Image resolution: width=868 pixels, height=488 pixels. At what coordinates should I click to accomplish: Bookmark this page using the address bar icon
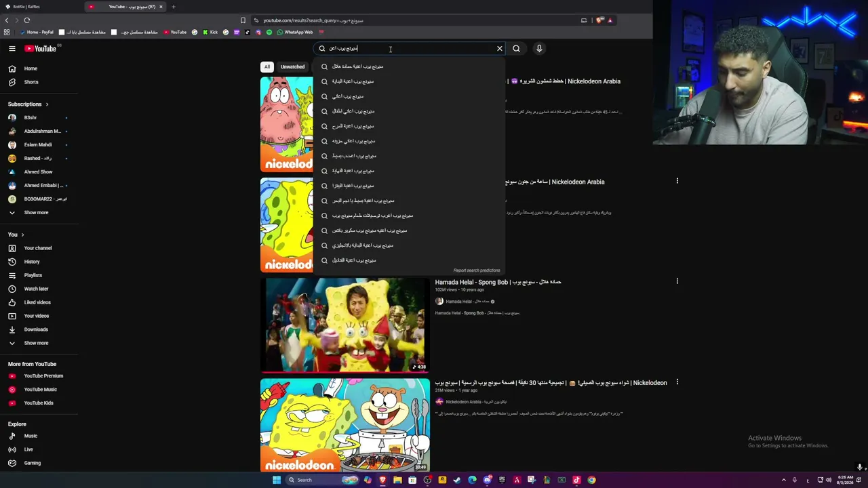[243, 20]
